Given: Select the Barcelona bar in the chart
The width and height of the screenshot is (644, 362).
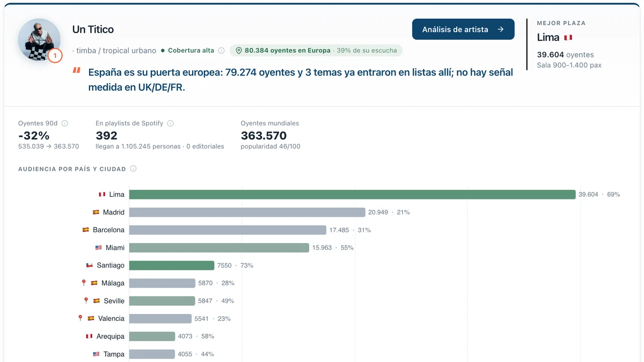Looking at the screenshot, I should (x=228, y=230).
